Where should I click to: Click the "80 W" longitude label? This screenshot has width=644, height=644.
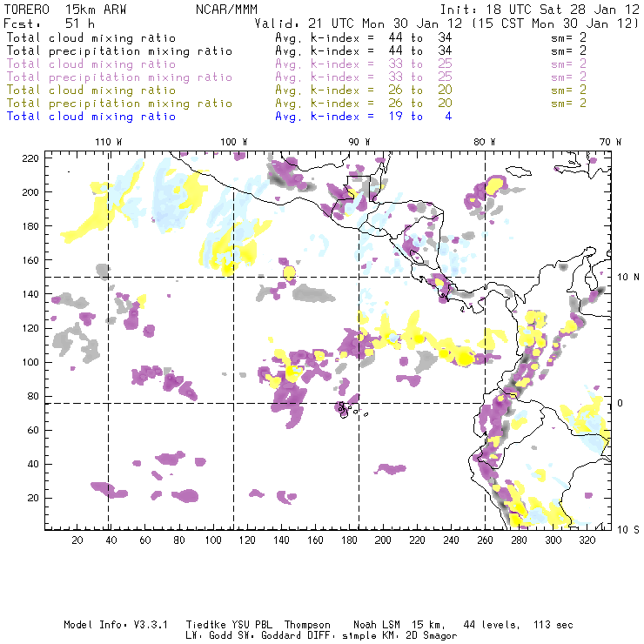[484, 142]
